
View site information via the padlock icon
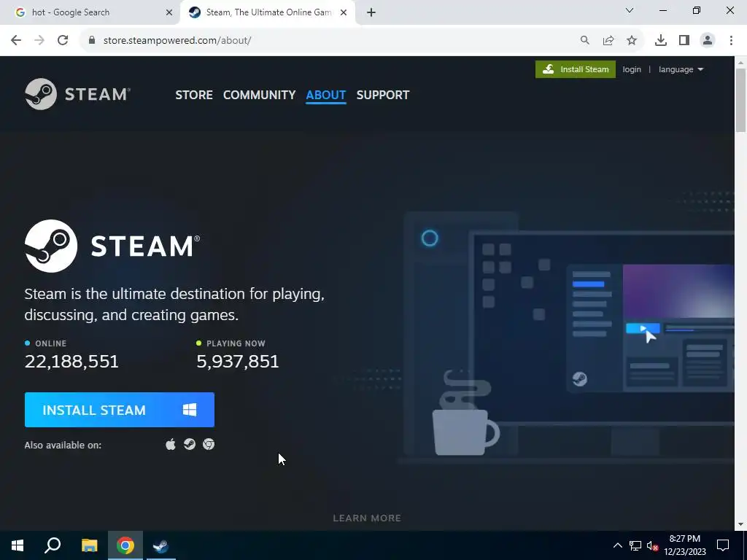click(x=92, y=41)
